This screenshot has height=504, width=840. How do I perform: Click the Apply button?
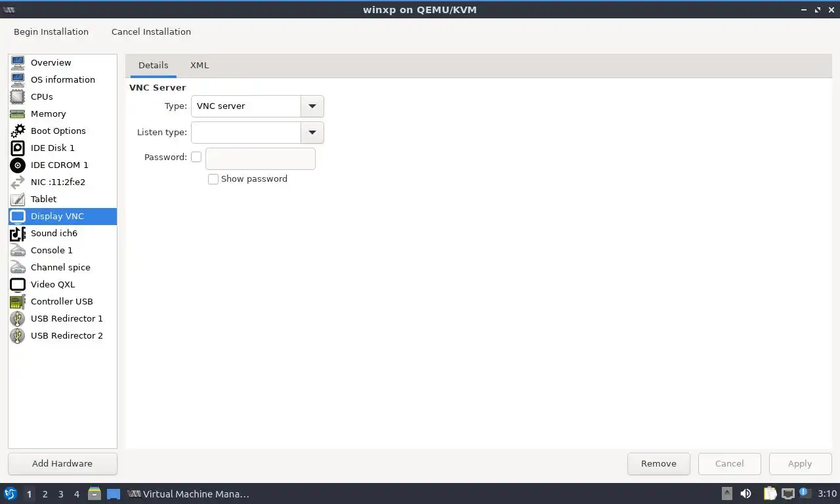coord(800,463)
